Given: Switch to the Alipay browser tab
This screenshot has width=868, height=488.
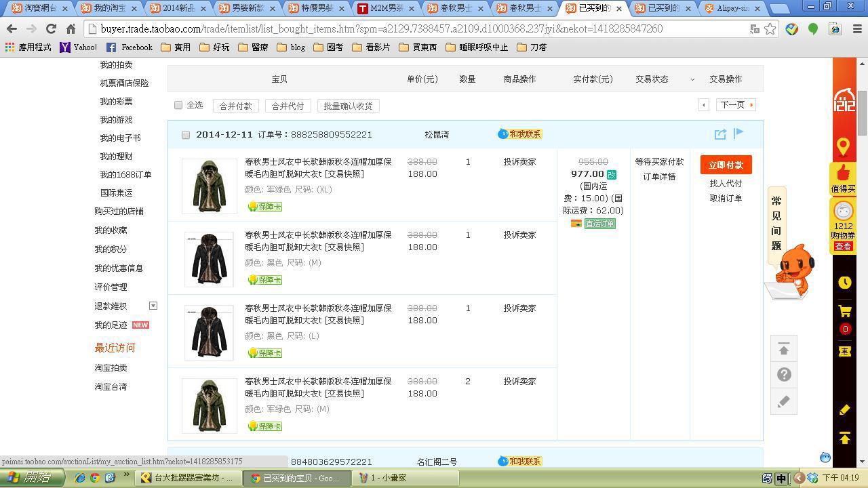Looking at the screenshot, I should pyautogui.click(x=731, y=8).
